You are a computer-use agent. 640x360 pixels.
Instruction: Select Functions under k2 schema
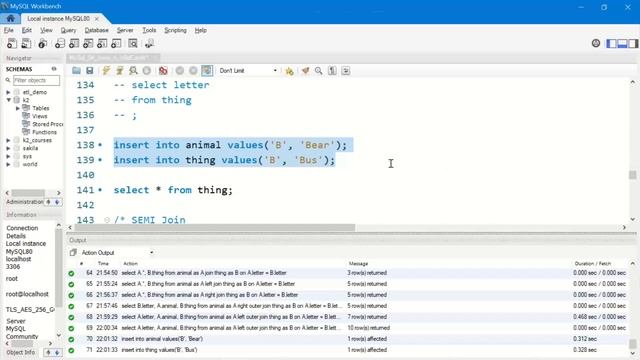(x=44, y=132)
